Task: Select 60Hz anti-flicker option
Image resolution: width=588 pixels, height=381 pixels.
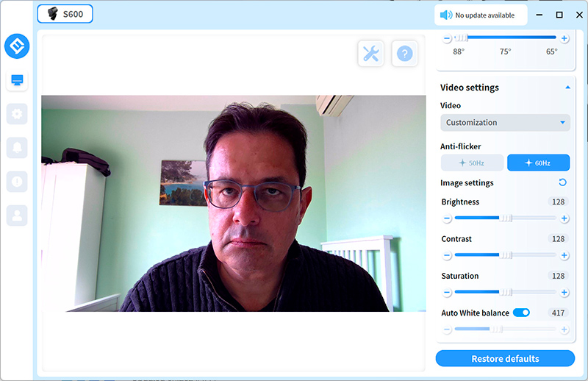Action: coord(538,163)
